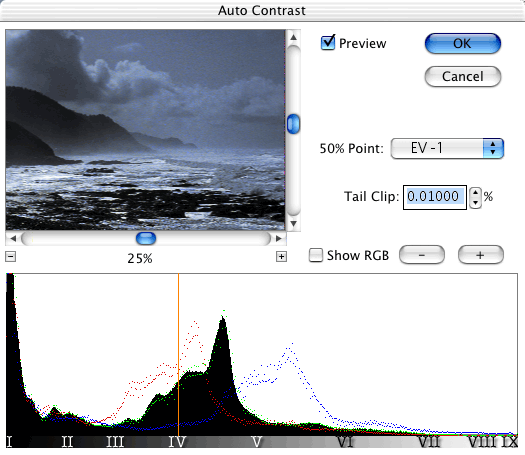Confirm with the OK button
Image resolution: width=525 pixels, height=455 pixels.
[x=463, y=44]
